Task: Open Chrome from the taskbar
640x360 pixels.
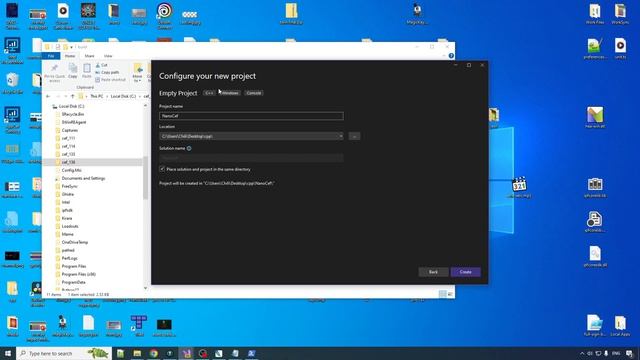Action: click(x=153, y=353)
